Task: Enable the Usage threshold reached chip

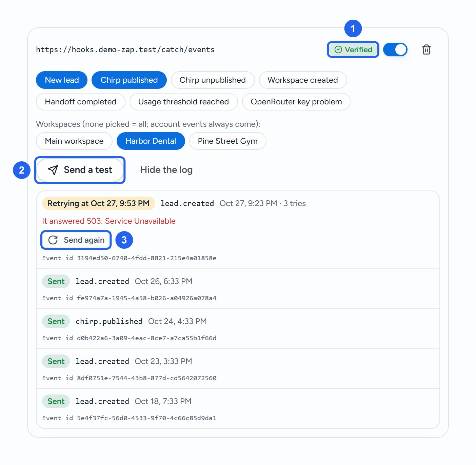Action: click(x=183, y=102)
